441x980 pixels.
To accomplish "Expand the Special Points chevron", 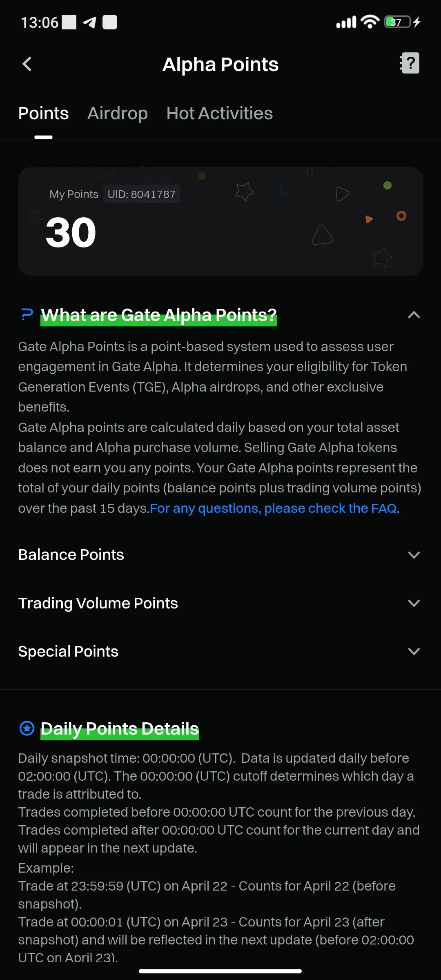I will point(414,651).
